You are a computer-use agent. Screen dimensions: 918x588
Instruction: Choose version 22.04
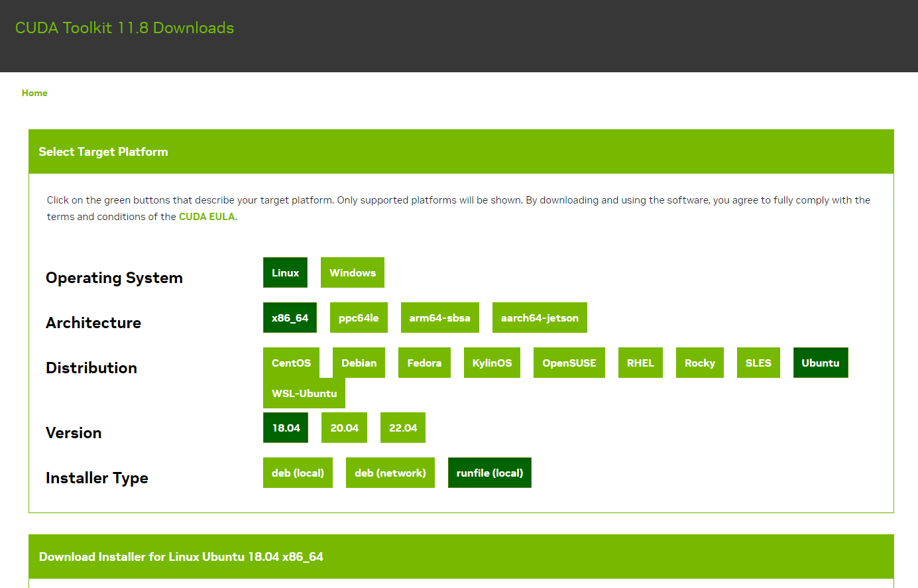coord(403,428)
